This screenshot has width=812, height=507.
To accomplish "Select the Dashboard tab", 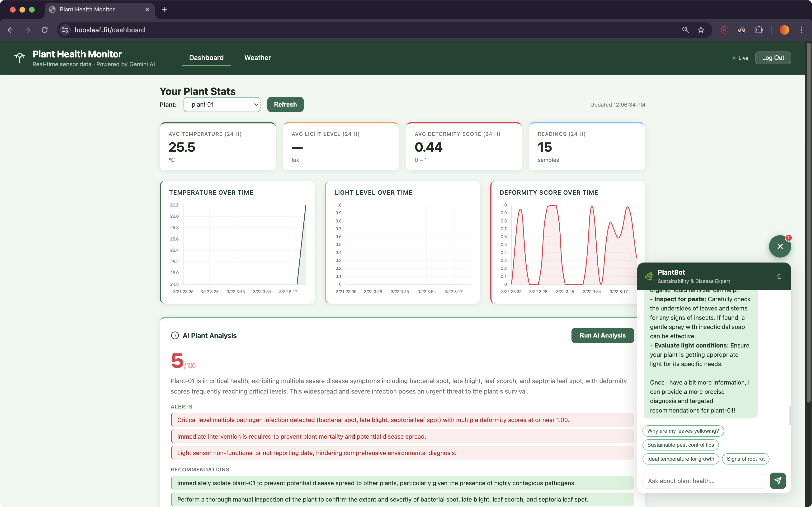I will point(206,58).
